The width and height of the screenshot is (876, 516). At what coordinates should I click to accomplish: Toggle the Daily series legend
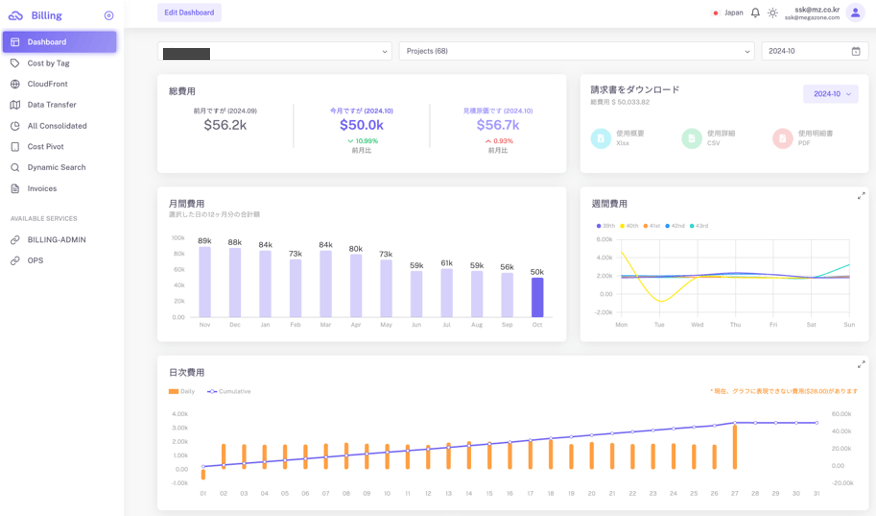(182, 391)
